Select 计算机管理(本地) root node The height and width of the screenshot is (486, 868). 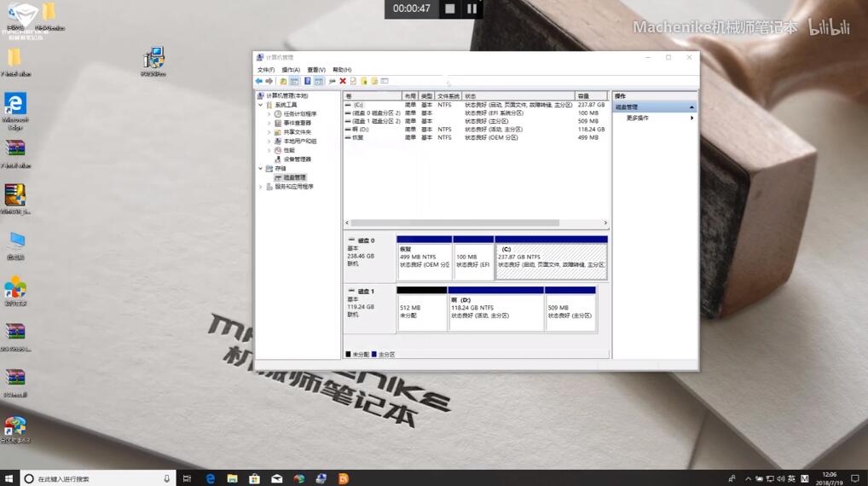click(x=286, y=95)
